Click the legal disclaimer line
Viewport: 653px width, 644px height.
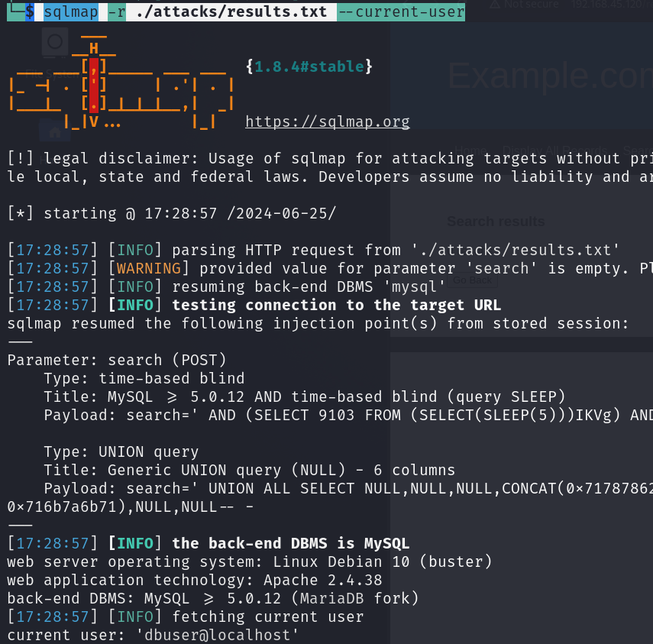coord(330,158)
